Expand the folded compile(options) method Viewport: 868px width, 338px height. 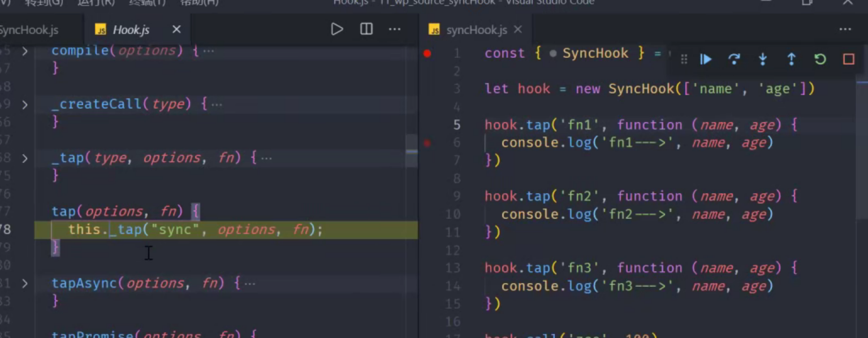tap(25, 51)
